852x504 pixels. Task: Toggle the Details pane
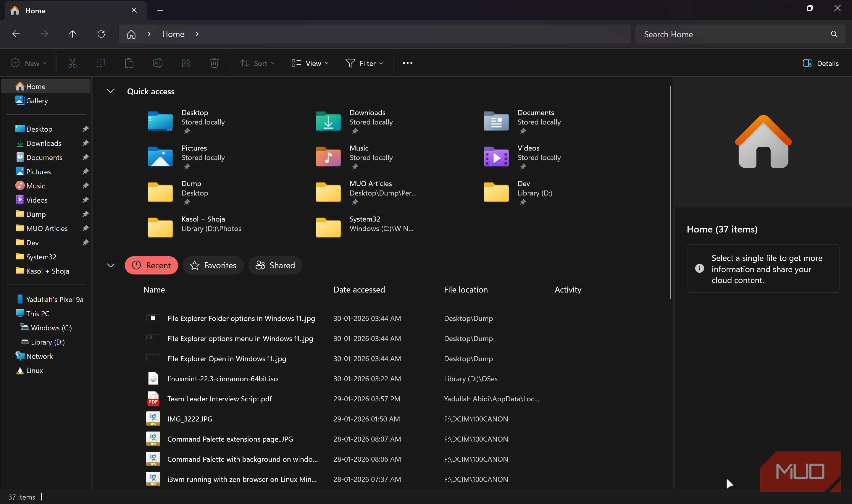pos(820,63)
